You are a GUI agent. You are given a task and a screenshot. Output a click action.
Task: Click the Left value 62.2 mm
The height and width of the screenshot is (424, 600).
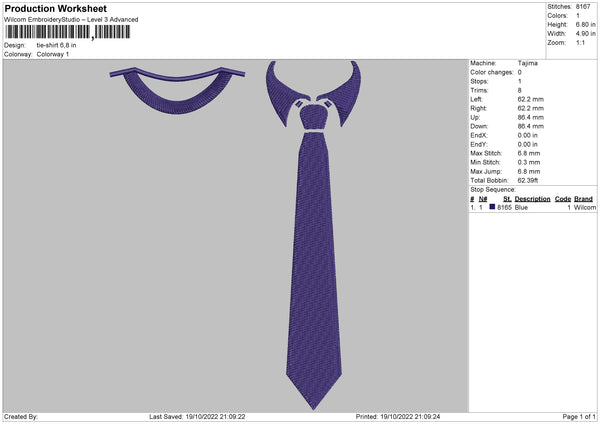530,99
